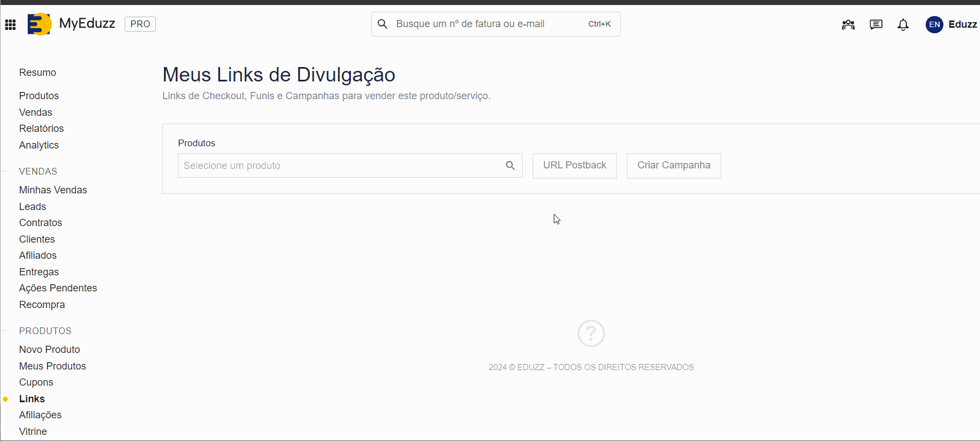Open the chat messages icon
The width and height of the screenshot is (980, 441).
coord(876,24)
